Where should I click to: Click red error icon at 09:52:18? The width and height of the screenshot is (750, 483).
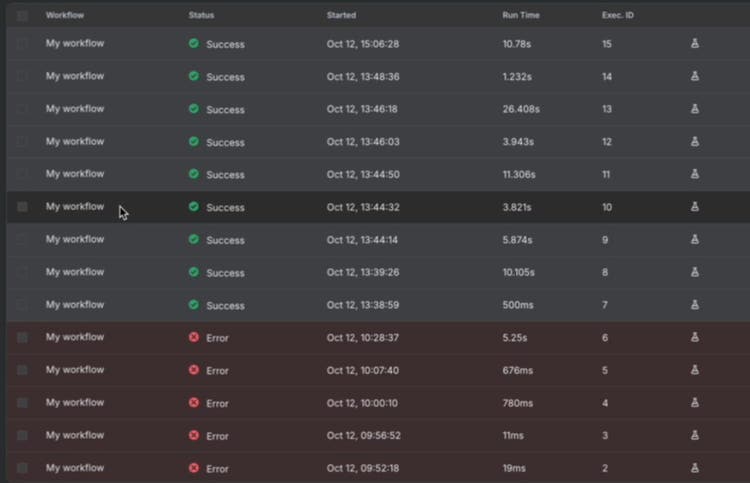point(194,468)
